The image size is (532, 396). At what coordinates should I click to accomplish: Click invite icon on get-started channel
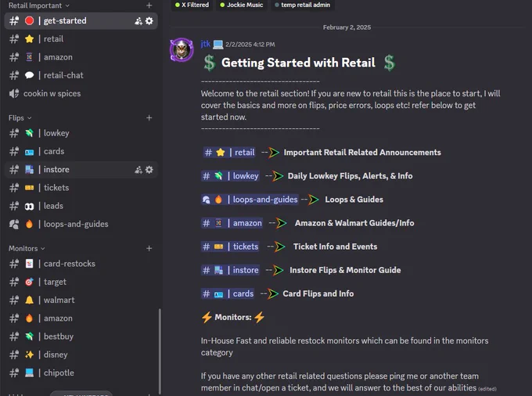138,21
